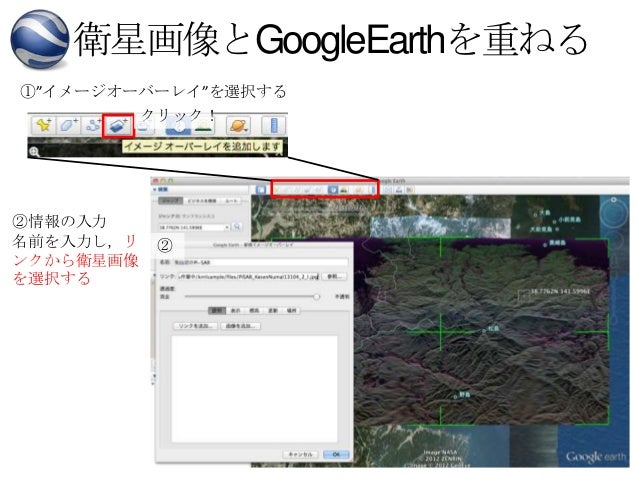Click the transparency slider handle
Viewport: 638px width, 479px height.
click(x=317, y=297)
